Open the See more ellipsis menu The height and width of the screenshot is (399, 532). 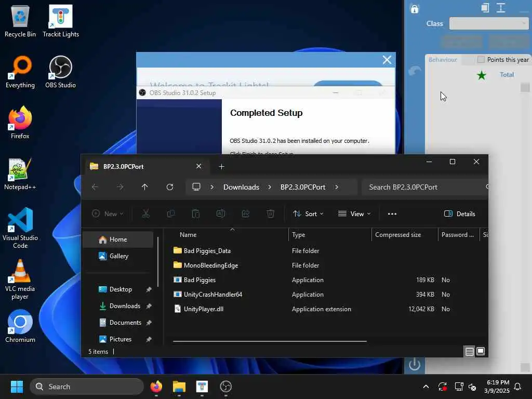tap(392, 214)
